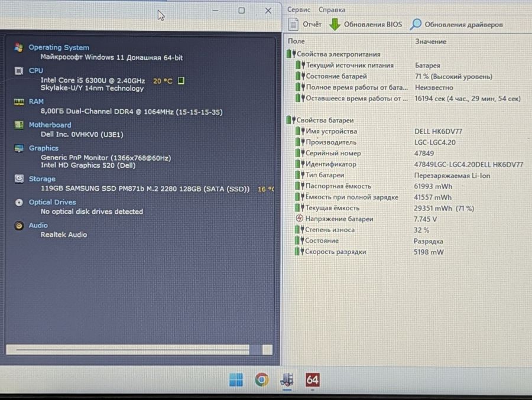Open the CPU section link
The height and width of the screenshot is (400, 532).
[x=35, y=70]
